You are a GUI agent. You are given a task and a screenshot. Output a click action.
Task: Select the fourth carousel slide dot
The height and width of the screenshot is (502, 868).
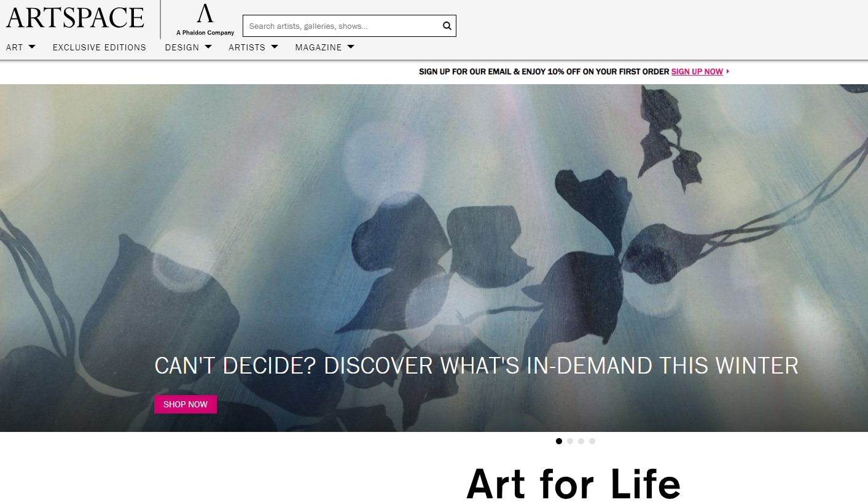592,441
